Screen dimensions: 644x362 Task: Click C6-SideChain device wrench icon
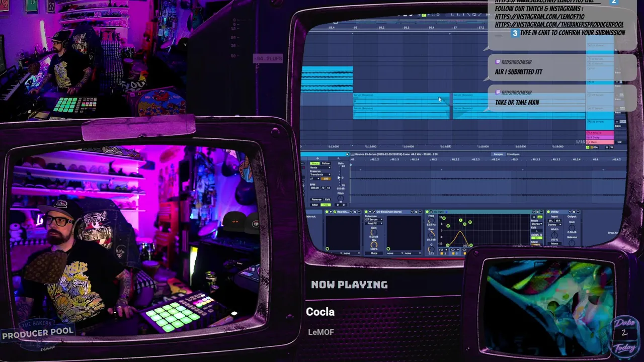point(374,212)
